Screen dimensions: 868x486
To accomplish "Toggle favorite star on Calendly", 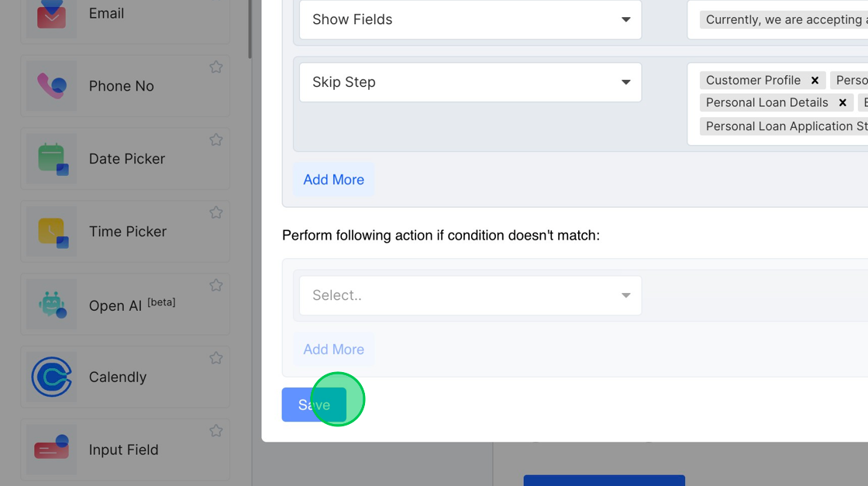I will [216, 358].
